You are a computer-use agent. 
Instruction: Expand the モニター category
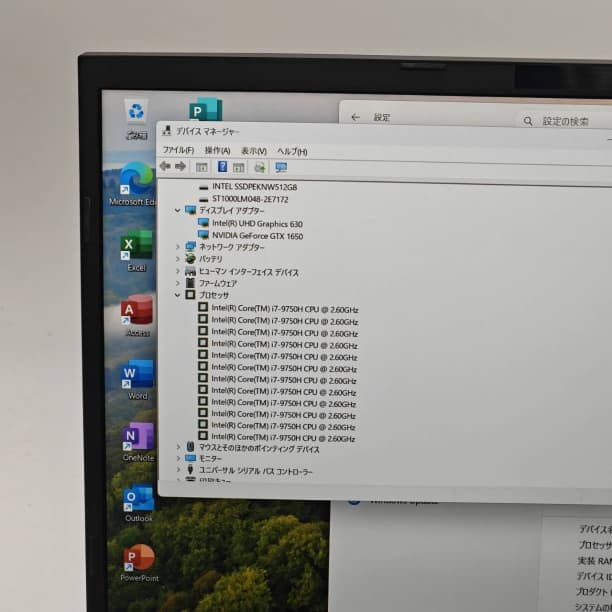click(x=178, y=458)
